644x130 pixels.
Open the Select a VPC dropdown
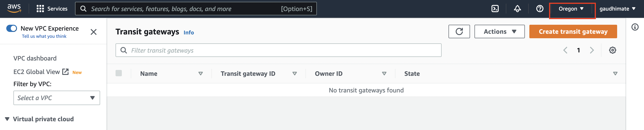tap(57, 98)
